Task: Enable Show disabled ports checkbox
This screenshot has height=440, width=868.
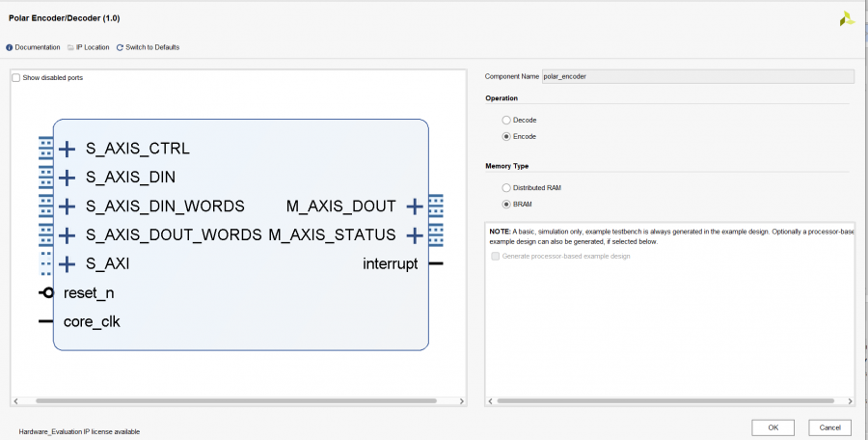Action: click(x=15, y=77)
